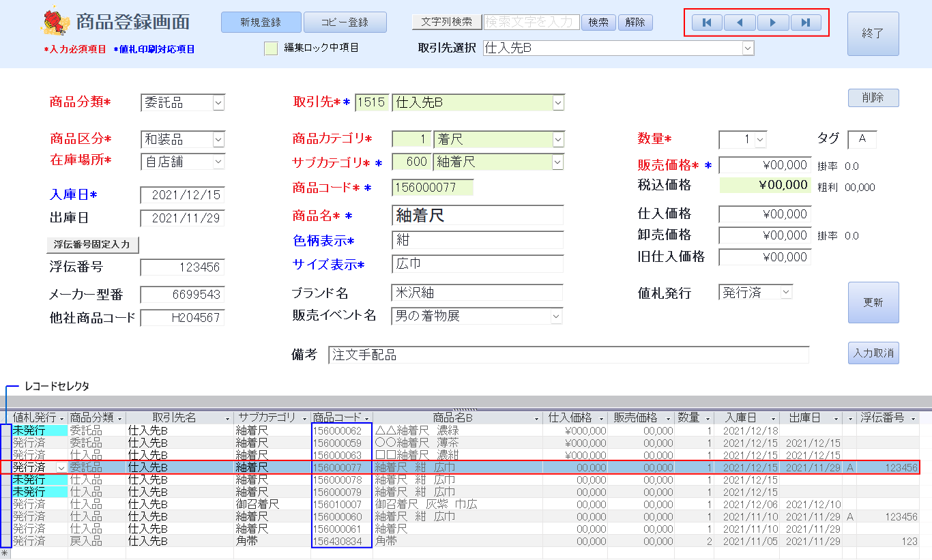Click the 販売価格 input field
The image size is (932, 560).
(x=765, y=165)
